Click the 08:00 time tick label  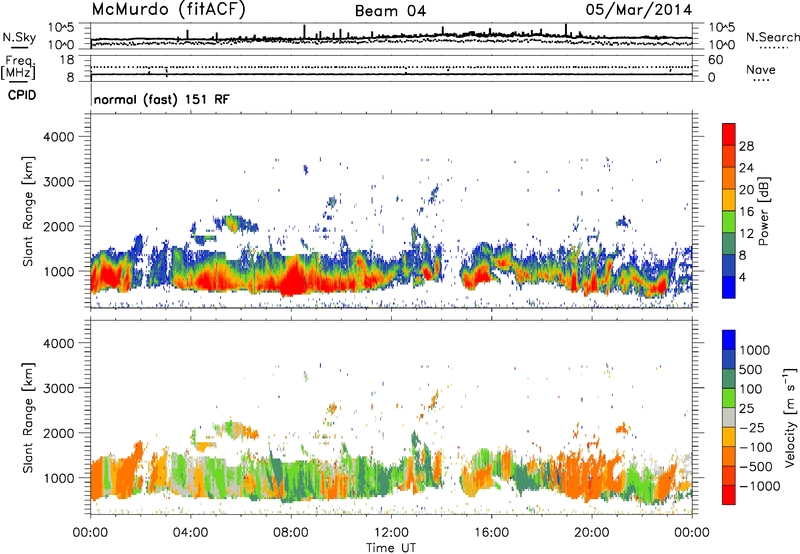point(290,533)
